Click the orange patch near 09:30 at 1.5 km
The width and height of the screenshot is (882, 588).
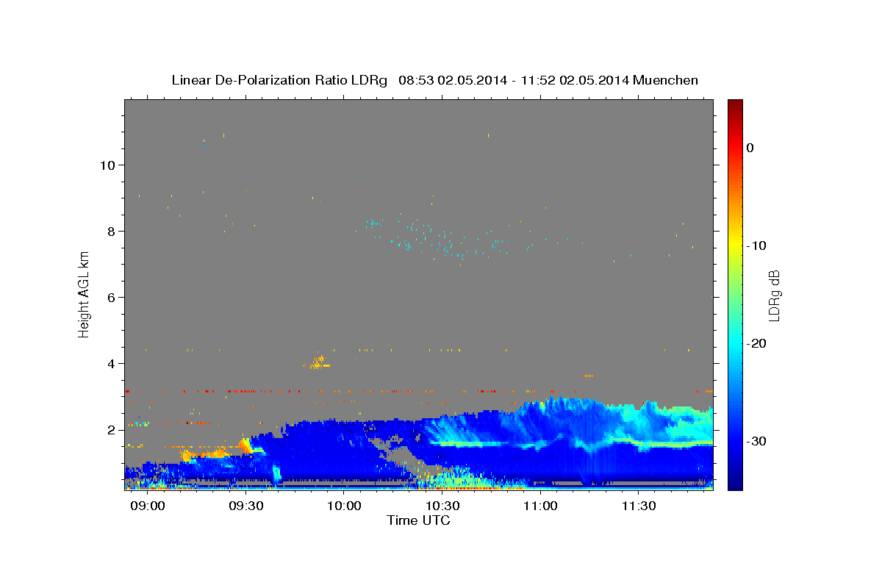click(245, 445)
